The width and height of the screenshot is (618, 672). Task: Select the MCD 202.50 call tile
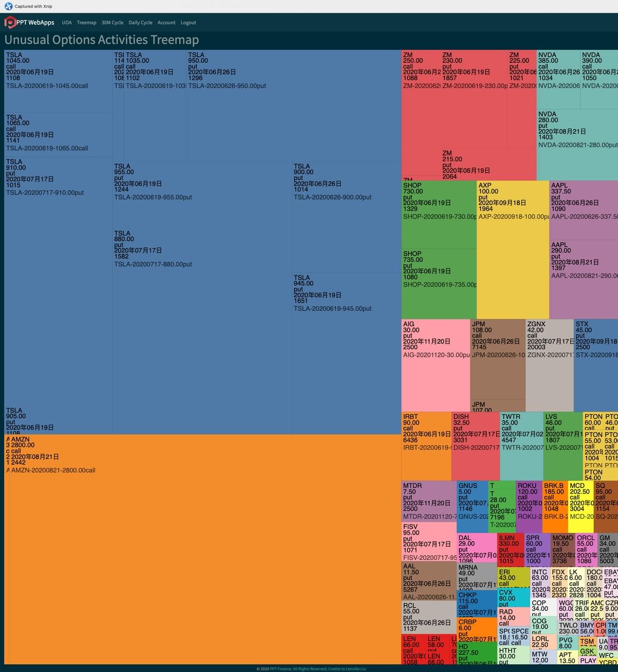tap(581, 507)
